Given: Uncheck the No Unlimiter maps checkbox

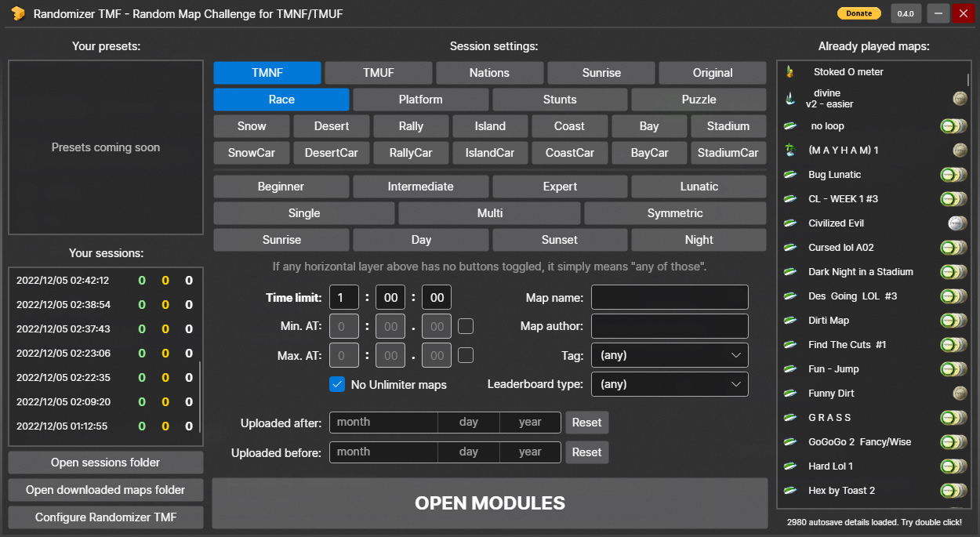Looking at the screenshot, I should point(337,384).
